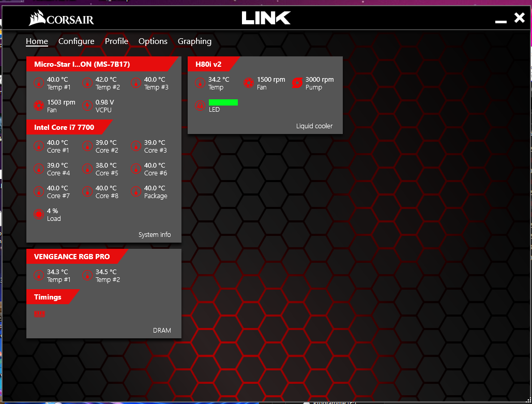Select the 1503 rpm motherboard fan icon
The width and height of the screenshot is (532, 404).
click(x=39, y=106)
